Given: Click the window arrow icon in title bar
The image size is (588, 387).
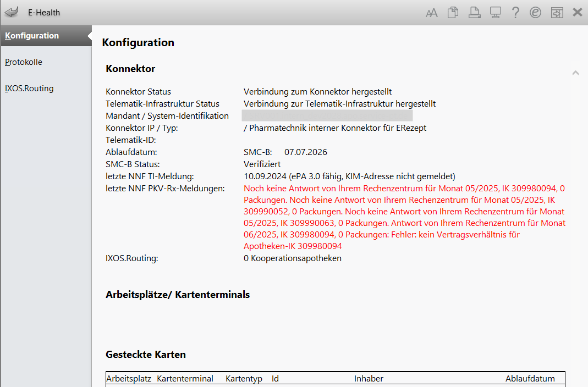Looking at the screenshot, I should click(x=557, y=13).
